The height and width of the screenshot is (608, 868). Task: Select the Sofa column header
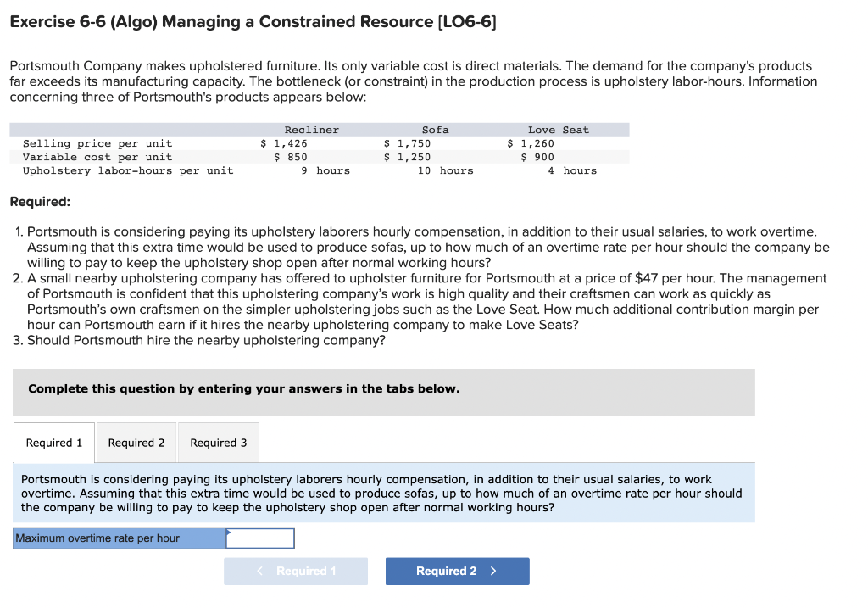pos(435,129)
